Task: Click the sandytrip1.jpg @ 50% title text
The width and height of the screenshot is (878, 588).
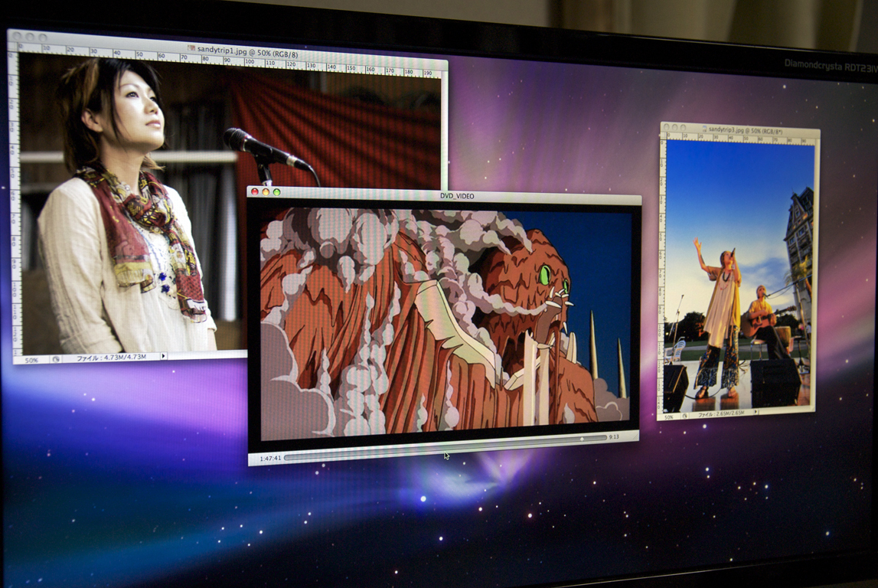Action: pyautogui.click(x=247, y=53)
